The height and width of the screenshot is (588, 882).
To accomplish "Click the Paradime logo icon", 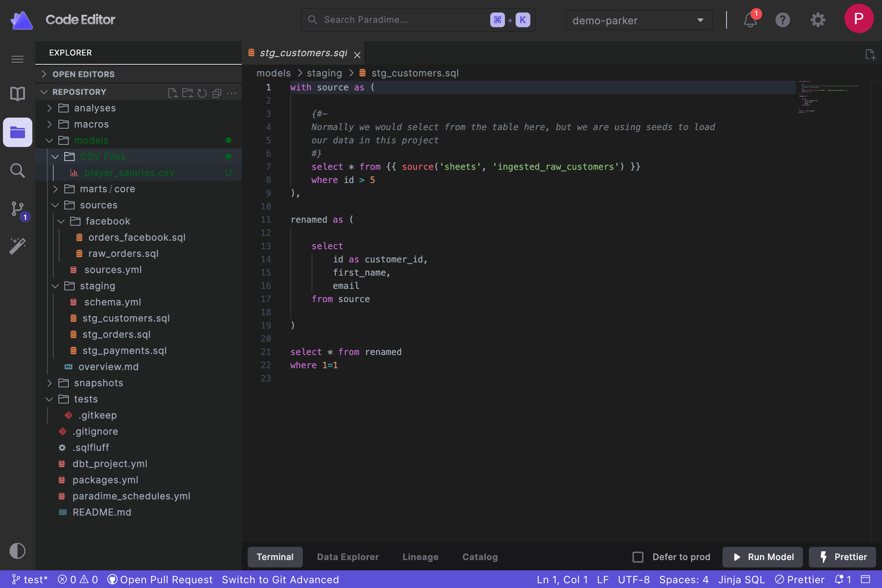I will (21, 20).
